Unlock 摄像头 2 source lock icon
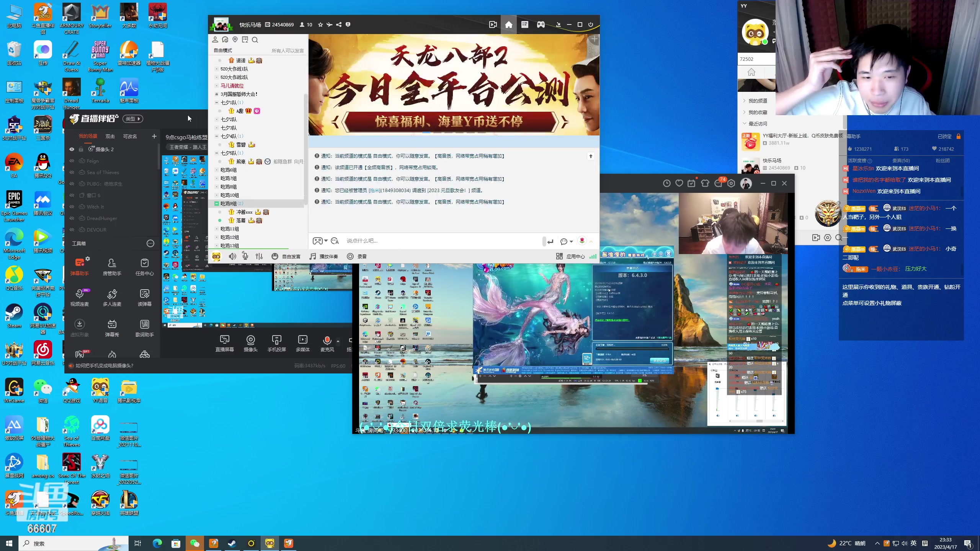 point(81,149)
